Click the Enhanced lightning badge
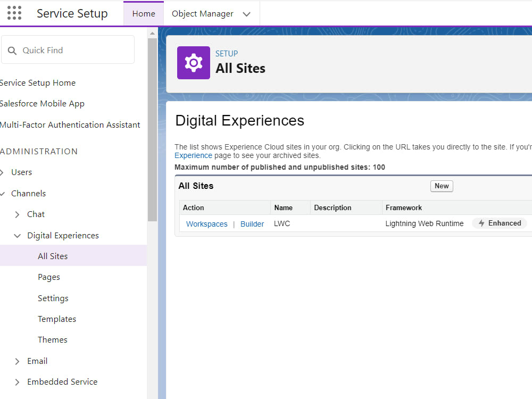The height and width of the screenshot is (399, 532). pyautogui.click(x=499, y=223)
